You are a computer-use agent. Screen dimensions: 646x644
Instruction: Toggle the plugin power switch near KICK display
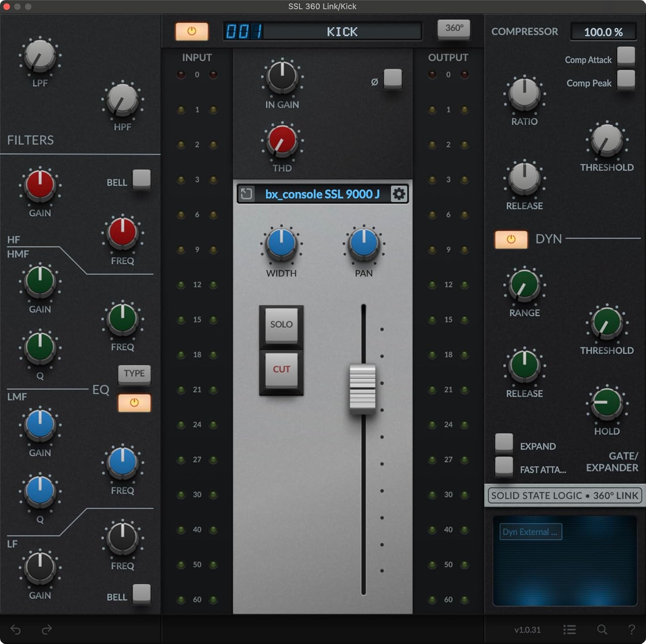coord(191,31)
